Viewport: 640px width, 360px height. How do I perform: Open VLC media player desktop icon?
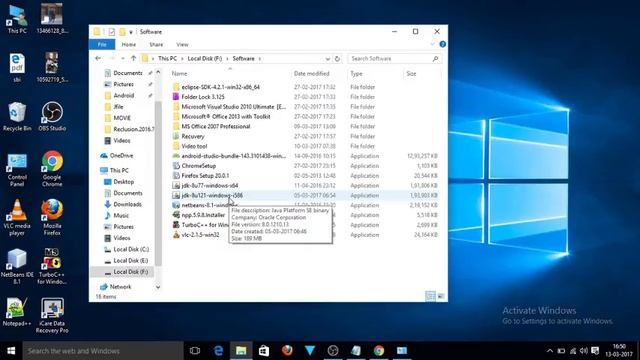coord(17,218)
